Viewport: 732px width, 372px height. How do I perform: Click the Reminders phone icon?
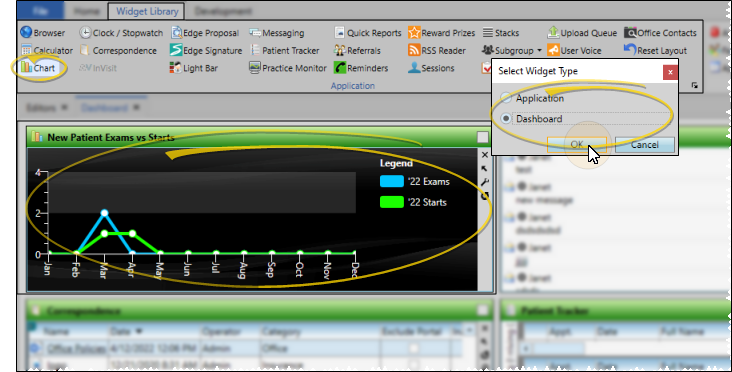(x=339, y=68)
